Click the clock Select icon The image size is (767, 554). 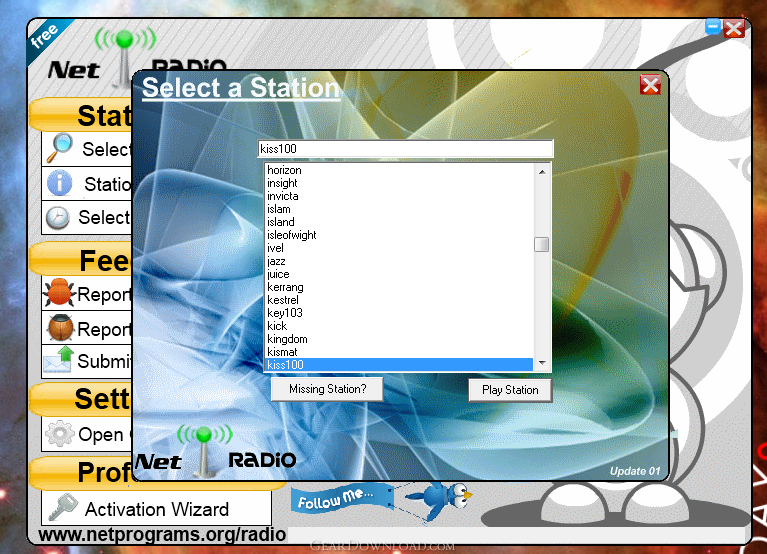[x=58, y=218]
